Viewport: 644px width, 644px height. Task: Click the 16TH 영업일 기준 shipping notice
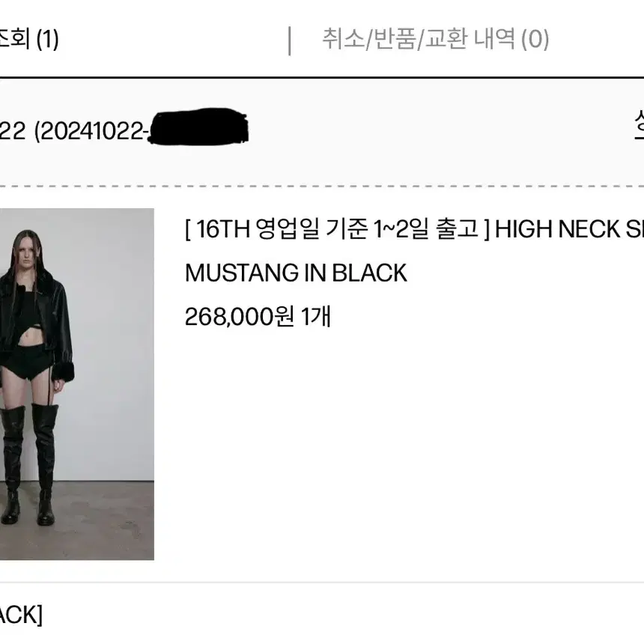(x=281, y=228)
